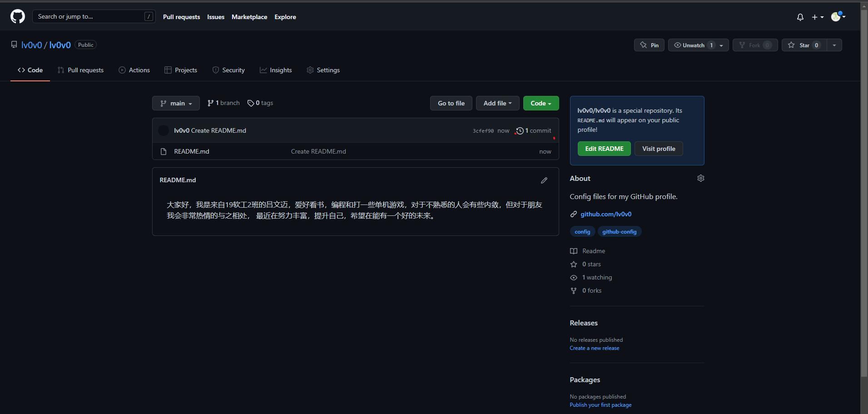
Task: Focus the Search or jump to field
Action: 94,16
